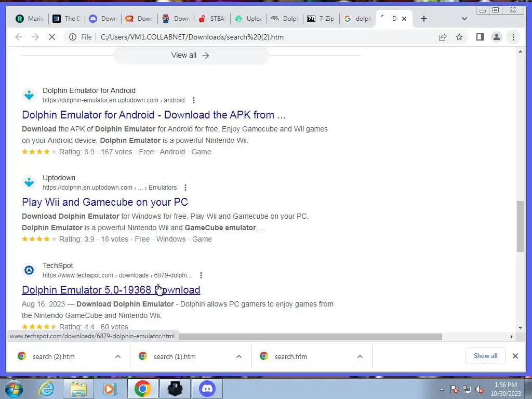
Task: Open the profile avatar icon
Action: 496,37
